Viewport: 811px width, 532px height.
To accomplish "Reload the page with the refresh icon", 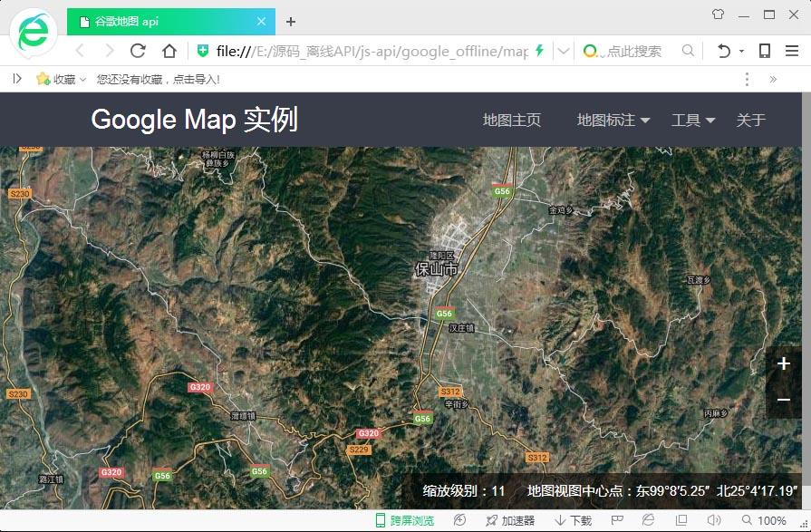I will tap(138, 51).
